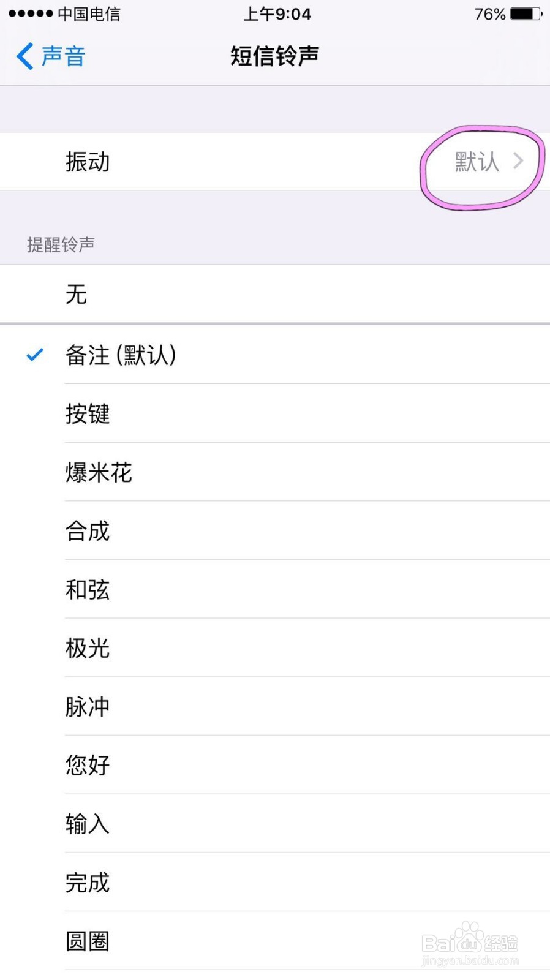550x980 pixels.
Task: Tap the battery icon in status bar
Action: point(526,13)
